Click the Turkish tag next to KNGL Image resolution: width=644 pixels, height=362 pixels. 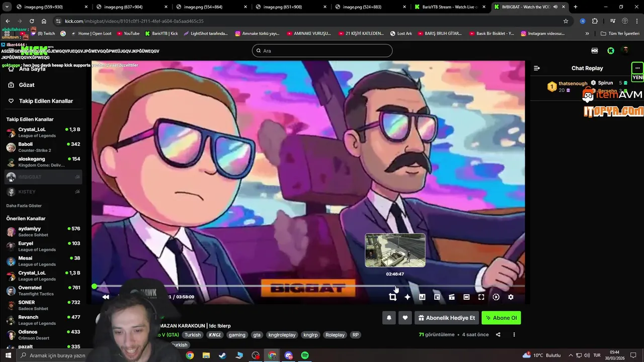click(192, 335)
